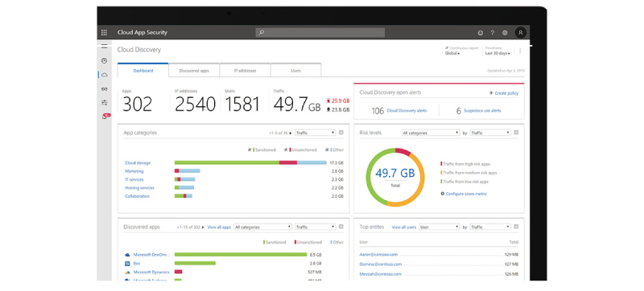Open the Hosting services category link
The width and height of the screenshot is (644, 291).
pos(139,188)
